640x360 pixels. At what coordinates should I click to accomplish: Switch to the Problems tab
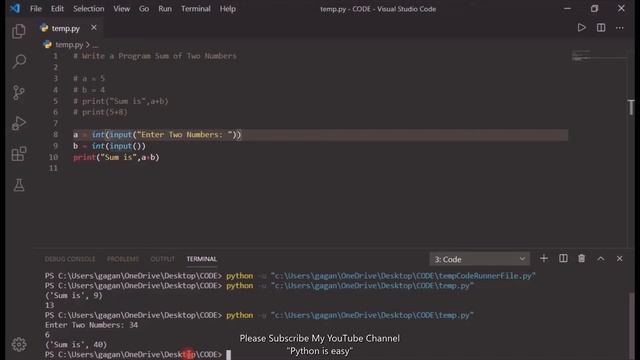tap(123, 259)
